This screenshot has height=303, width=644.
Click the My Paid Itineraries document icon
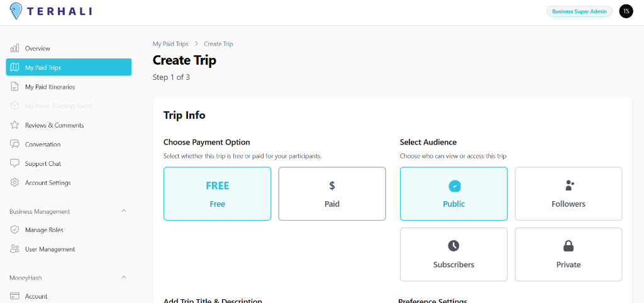coord(15,87)
